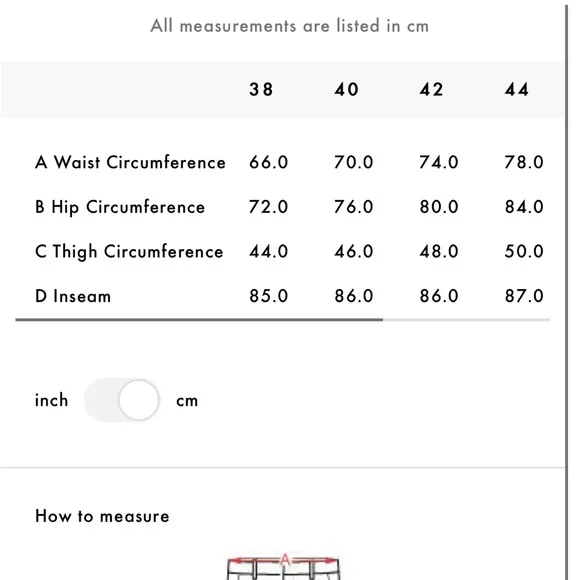This screenshot has height=580, width=580.
Task: Click the size 42 column header
Action: (x=431, y=90)
